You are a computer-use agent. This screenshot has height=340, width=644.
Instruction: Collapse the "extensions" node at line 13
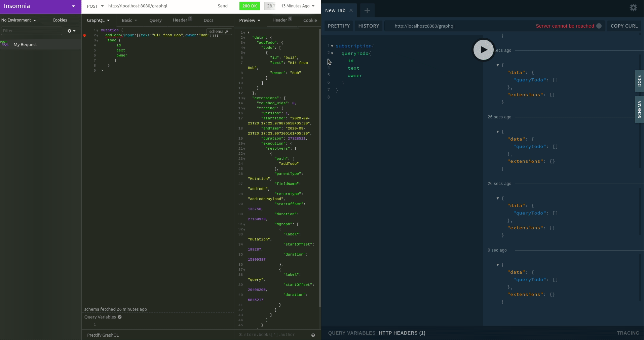244,99
